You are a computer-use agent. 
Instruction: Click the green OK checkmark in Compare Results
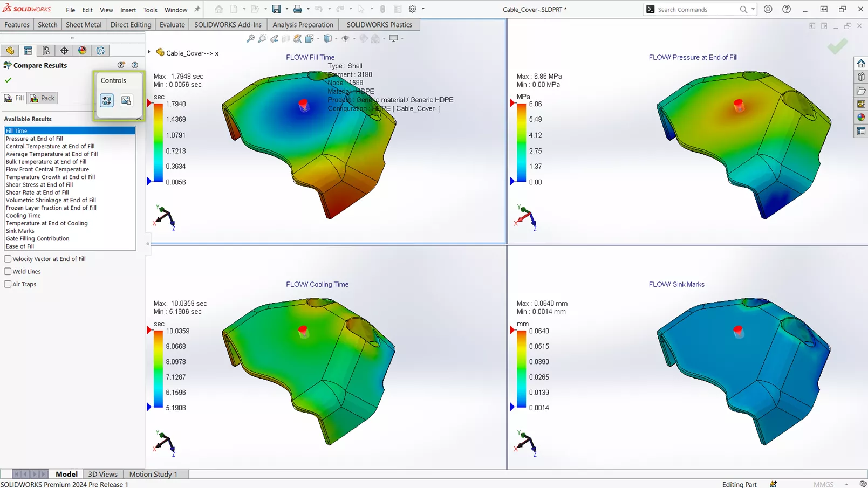pyautogui.click(x=8, y=80)
